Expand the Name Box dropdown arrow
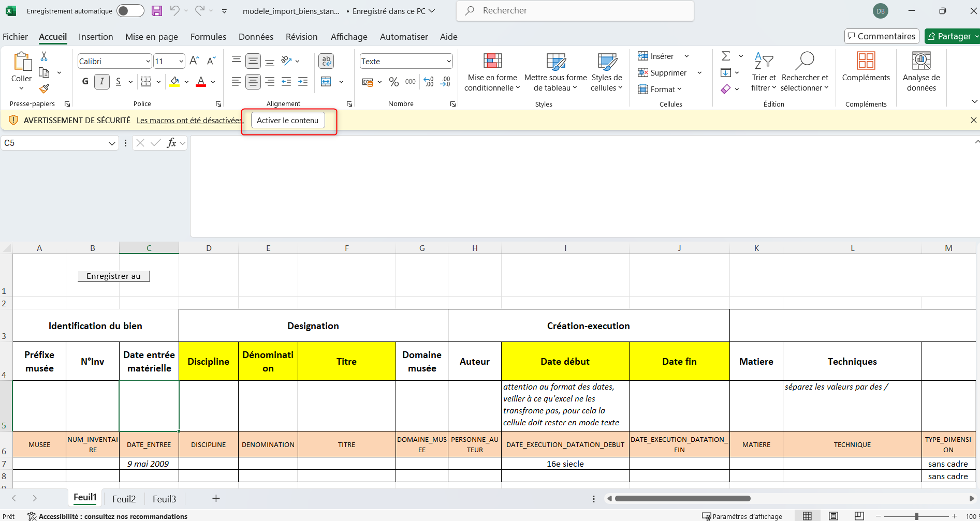The height and width of the screenshot is (521, 980). [112, 143]
